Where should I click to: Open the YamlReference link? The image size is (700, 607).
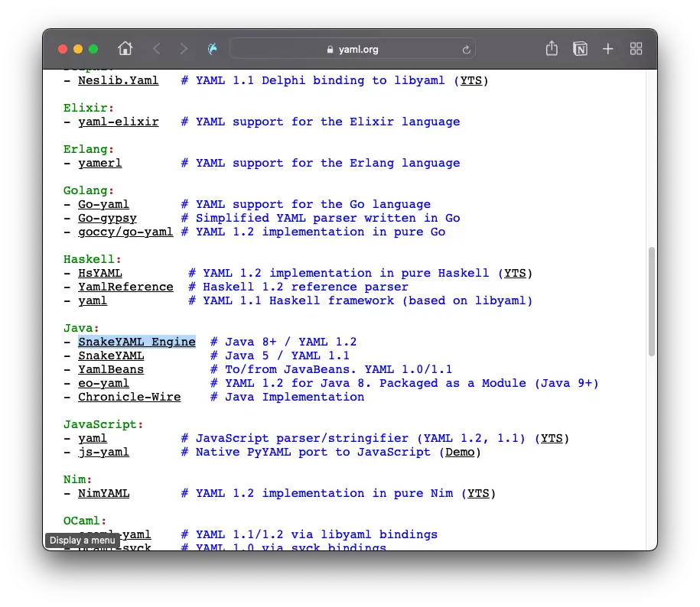[x=125, y=287]
